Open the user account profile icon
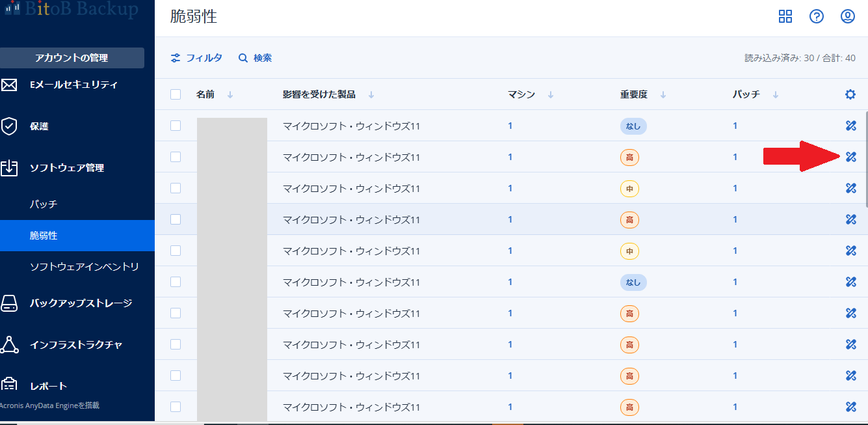This screenshot has width=868, height=425. 848,17
